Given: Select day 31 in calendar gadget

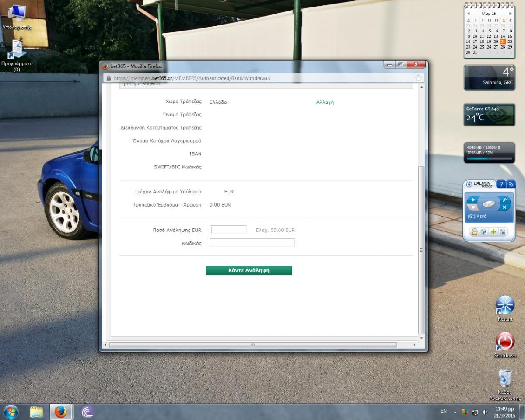Looking at the screenshot, I should 475,52.
